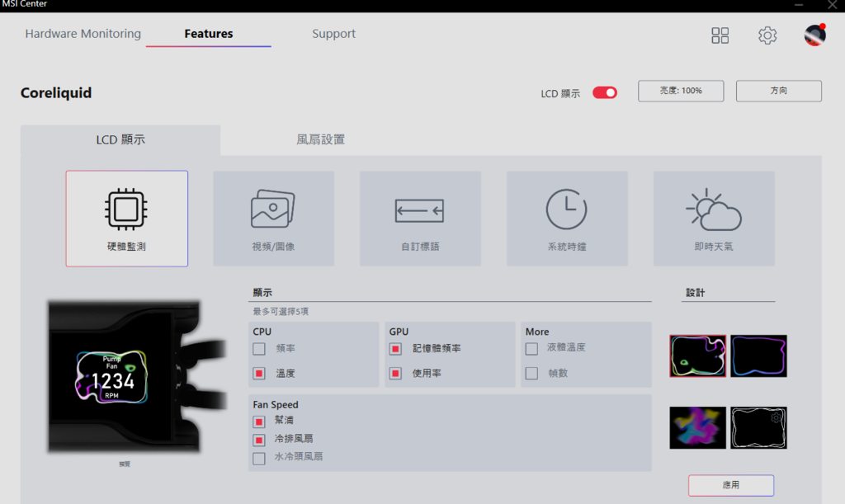Uncheck the 冷排風扇 checkbox

[x=259, y=440]
